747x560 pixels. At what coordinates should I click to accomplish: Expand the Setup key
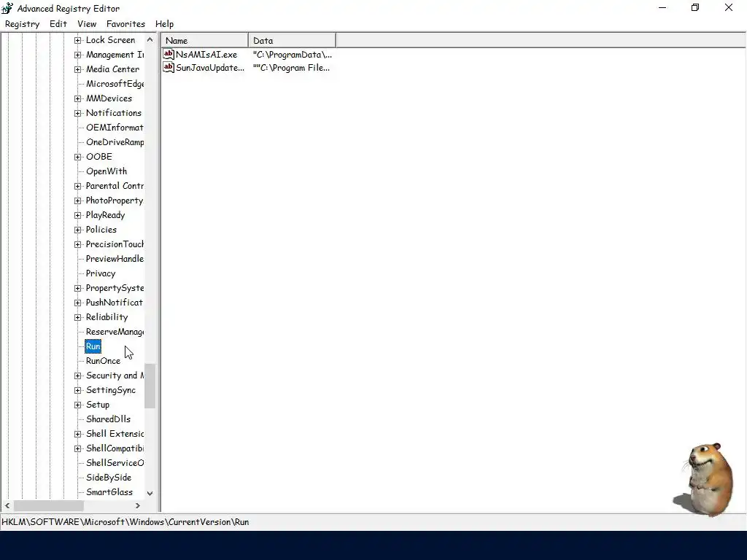pyautogui.click(x=77, y=405)
